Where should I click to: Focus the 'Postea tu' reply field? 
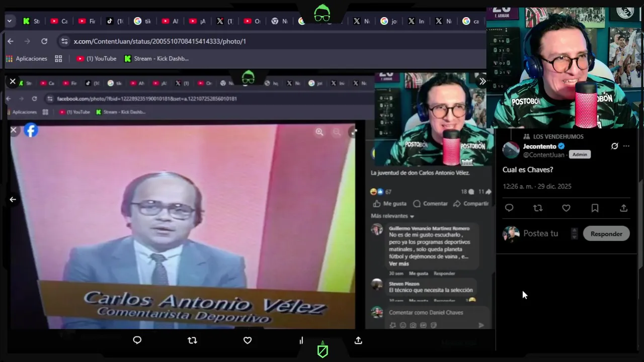click(541, 234)
